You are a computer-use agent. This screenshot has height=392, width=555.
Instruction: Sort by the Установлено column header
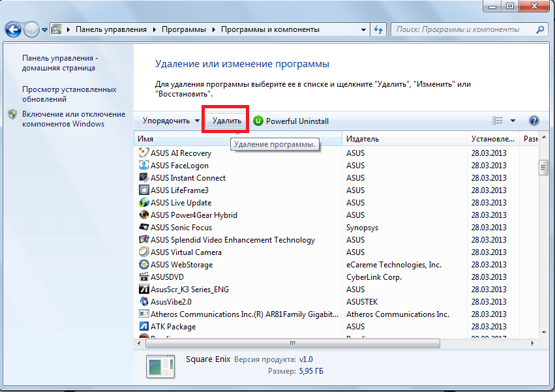pos(492,139)
